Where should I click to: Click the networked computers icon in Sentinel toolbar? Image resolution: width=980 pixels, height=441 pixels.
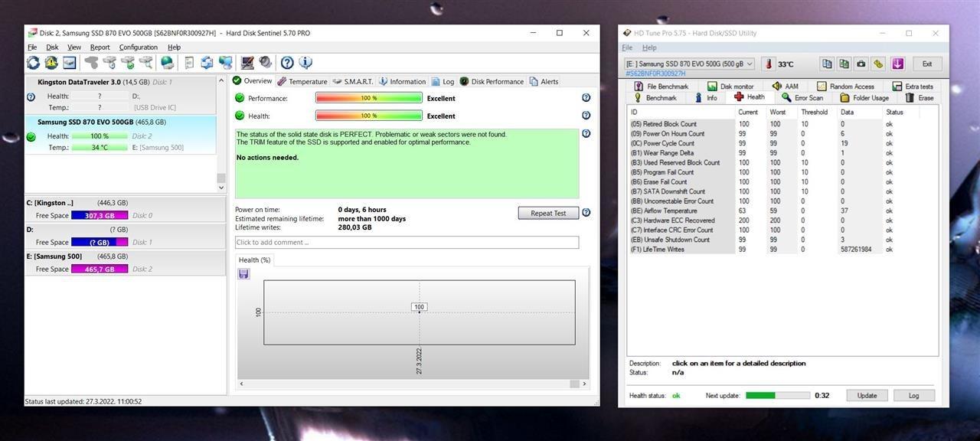[x=225, y=63]
